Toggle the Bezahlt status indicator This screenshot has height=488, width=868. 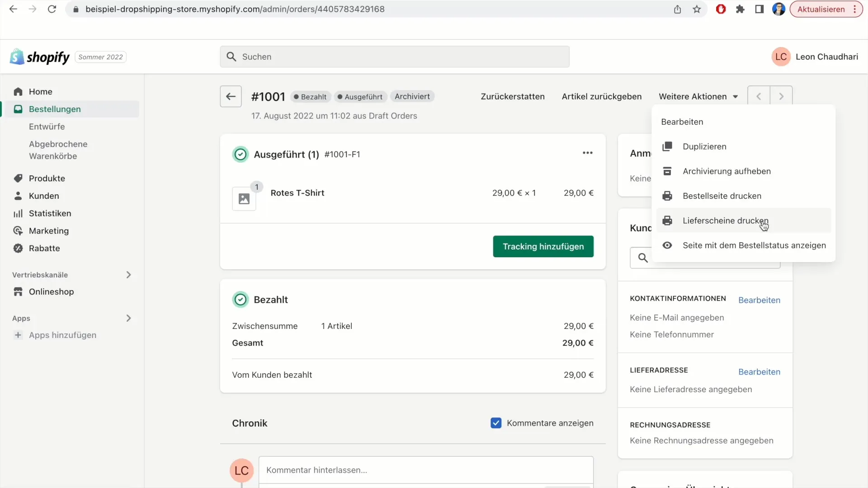tap(311, 97)
